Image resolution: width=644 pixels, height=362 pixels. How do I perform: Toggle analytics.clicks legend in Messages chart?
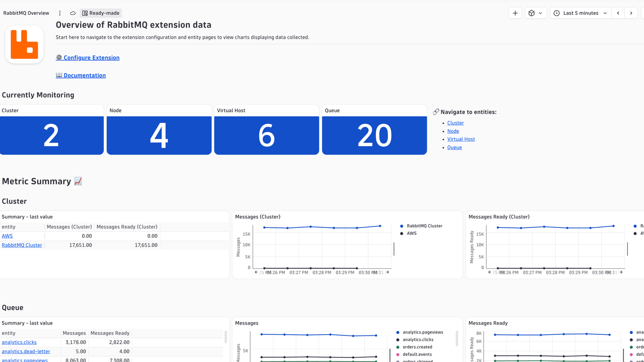coord(415,340)
